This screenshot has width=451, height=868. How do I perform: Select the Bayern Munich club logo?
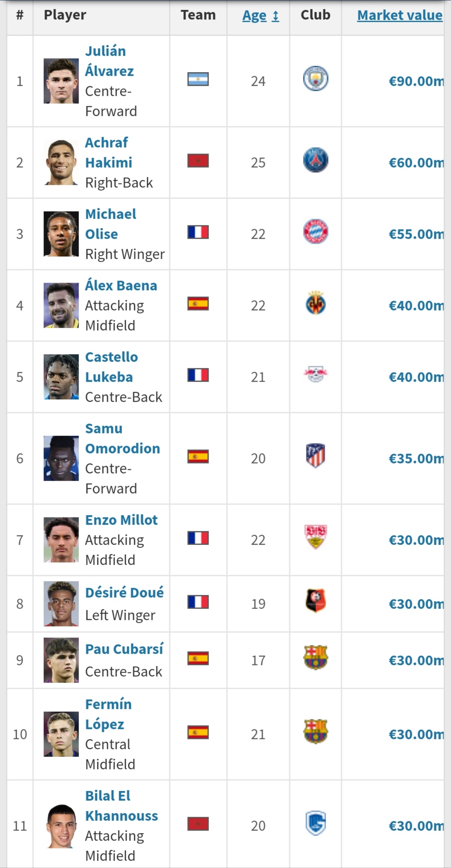pyautogui.click(x=316, y=232)
